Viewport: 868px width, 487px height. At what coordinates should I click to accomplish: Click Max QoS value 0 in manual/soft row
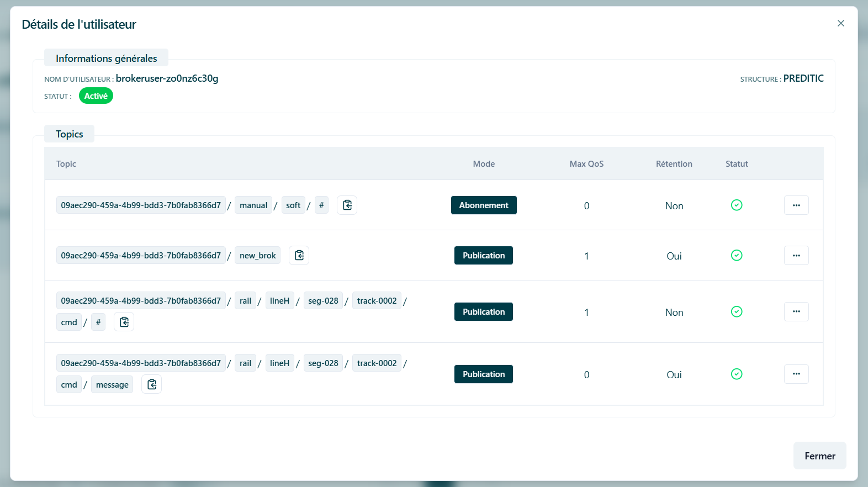[586, 206]
